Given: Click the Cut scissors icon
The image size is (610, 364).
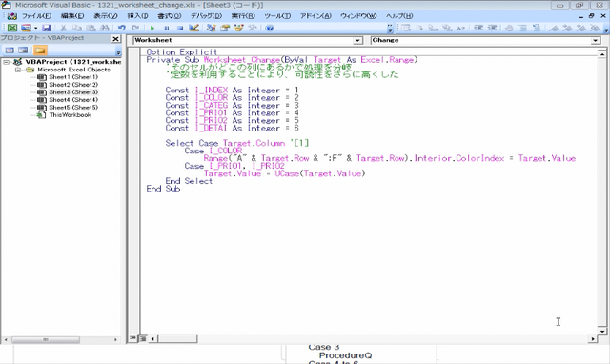Looking at the screenshot, I should pos(64,28).
